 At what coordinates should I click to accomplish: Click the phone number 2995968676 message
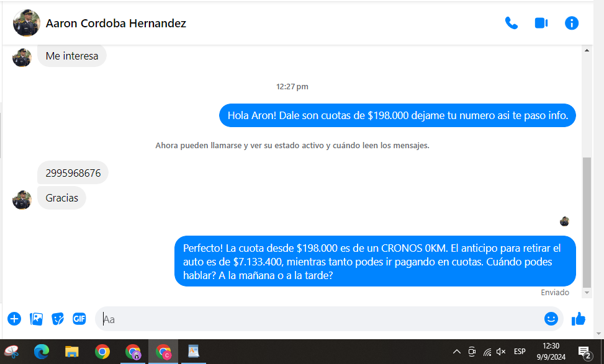[x=73, y=173]
